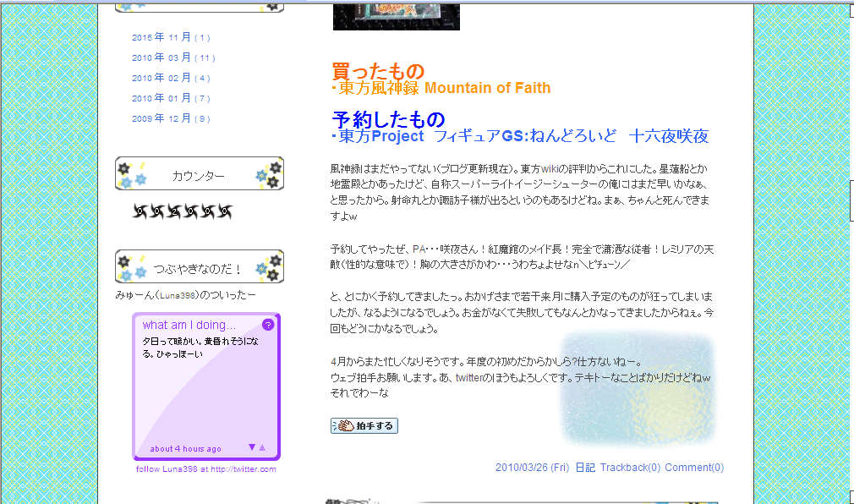Image resolution: width=854 pixels, height=504 pixels.
Task: Open the Luna398 link in sidebar text
Action: (178, 295)
